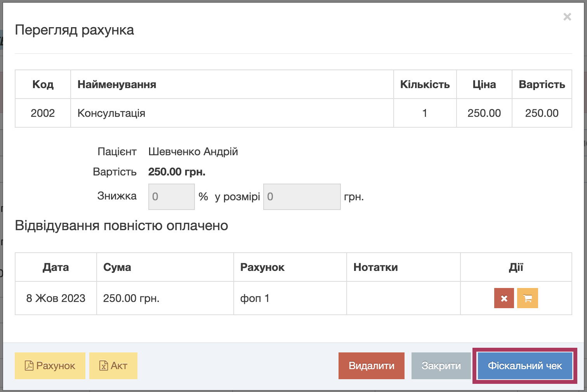Click the фоп 1 account cell

pos(255,298)
